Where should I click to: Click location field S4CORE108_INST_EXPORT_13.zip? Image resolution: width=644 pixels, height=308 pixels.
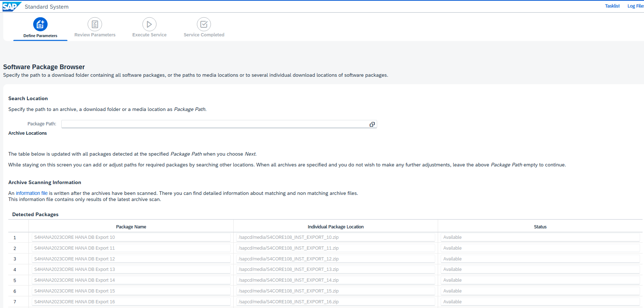(x=336, y=269)
